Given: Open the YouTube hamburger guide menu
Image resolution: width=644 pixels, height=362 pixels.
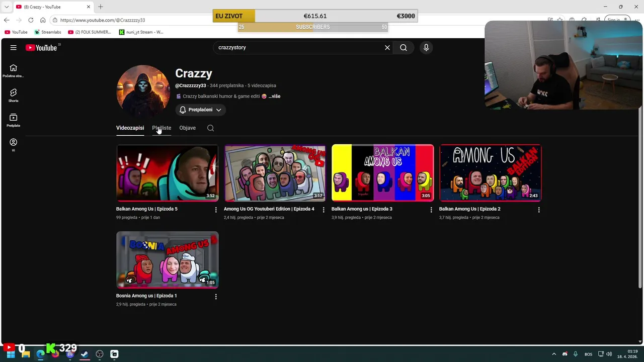Looking at the screenshot, I should coord(14,48).
